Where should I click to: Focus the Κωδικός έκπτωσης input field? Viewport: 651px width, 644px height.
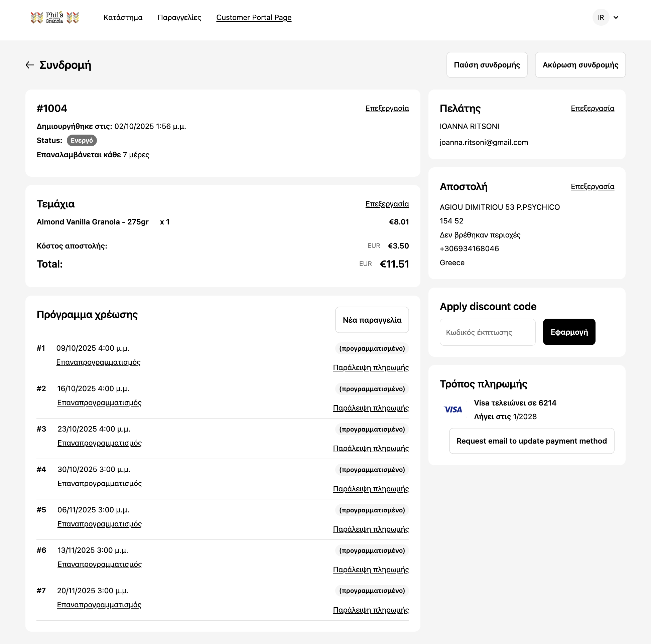pos(487,332)
